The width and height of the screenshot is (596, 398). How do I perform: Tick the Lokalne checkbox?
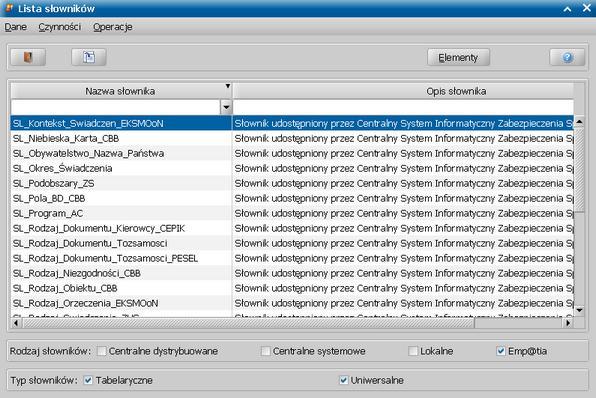(x=413, y=351)
